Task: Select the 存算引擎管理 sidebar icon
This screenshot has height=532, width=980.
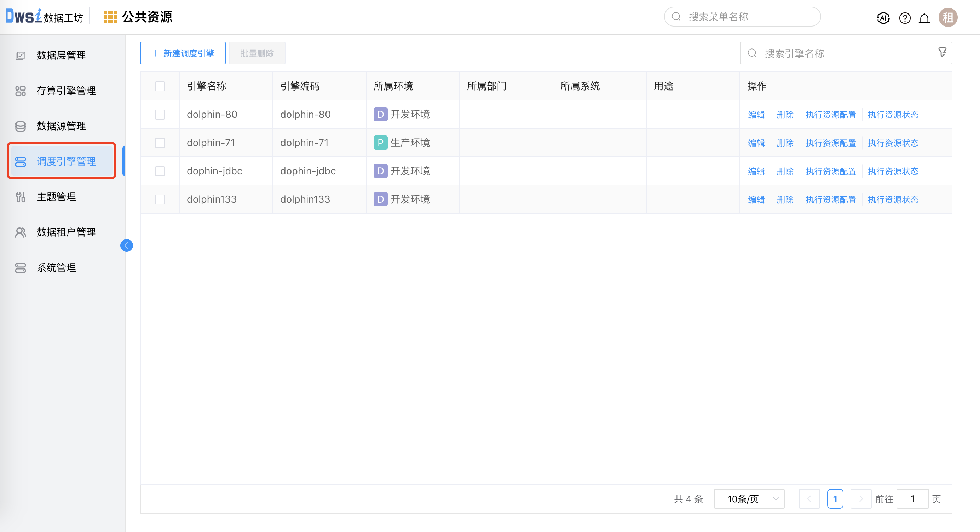Action: [x=20, y=91]
